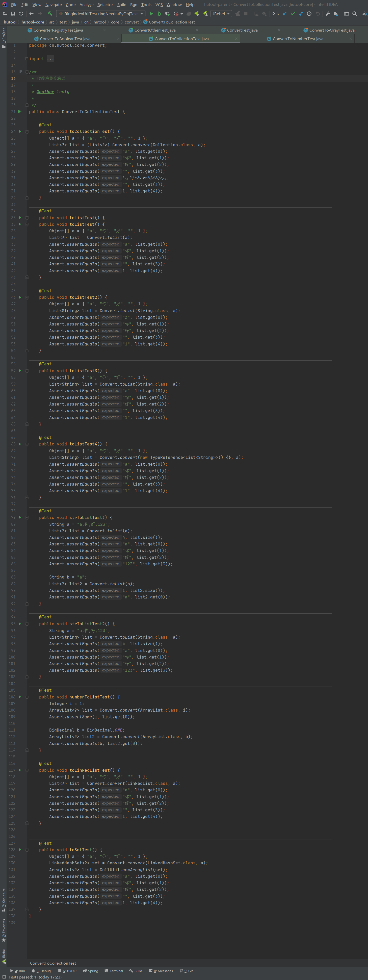Close the ConvertToCollectionTest.java tab
The height and width of the screenshot is (980, 368).
pyautogui.click(x=236, y=39)
